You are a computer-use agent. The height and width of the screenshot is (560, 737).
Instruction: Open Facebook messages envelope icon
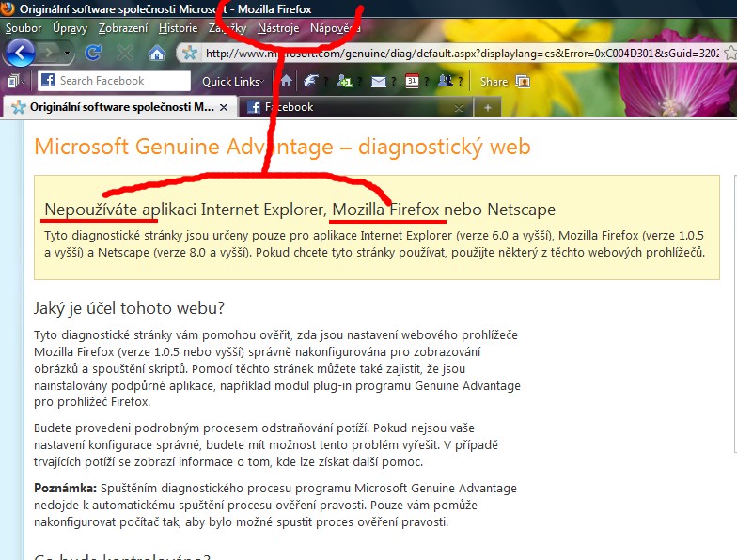click(378, 82)
